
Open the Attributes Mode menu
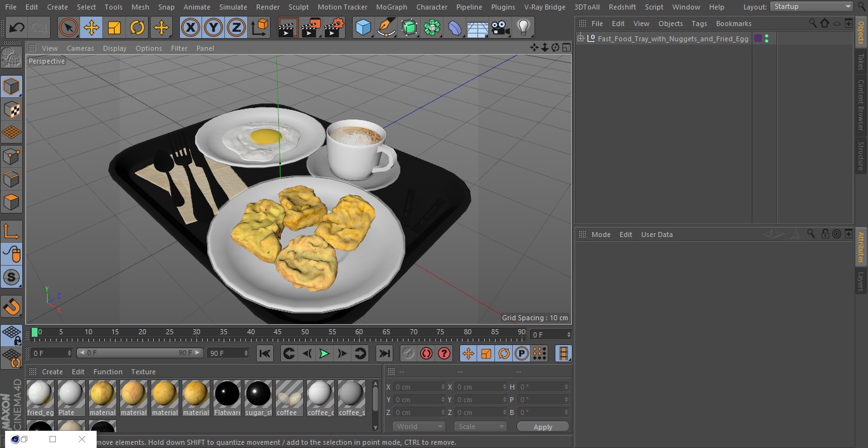point(600,234)
